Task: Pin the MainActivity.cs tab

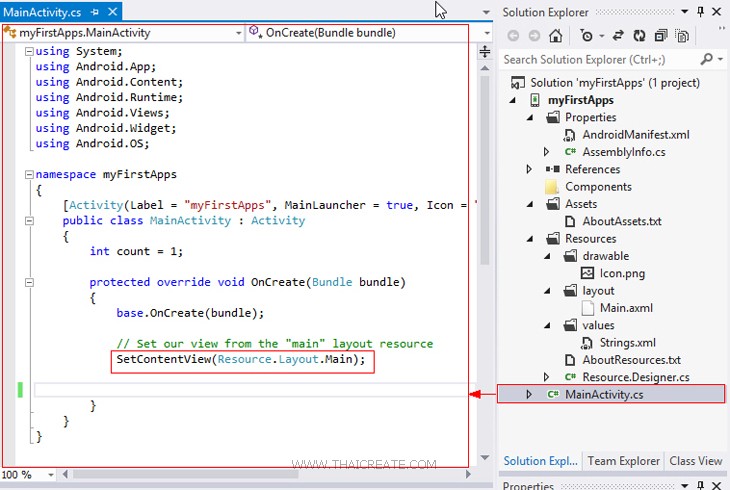Action: [x=95, y=12]
